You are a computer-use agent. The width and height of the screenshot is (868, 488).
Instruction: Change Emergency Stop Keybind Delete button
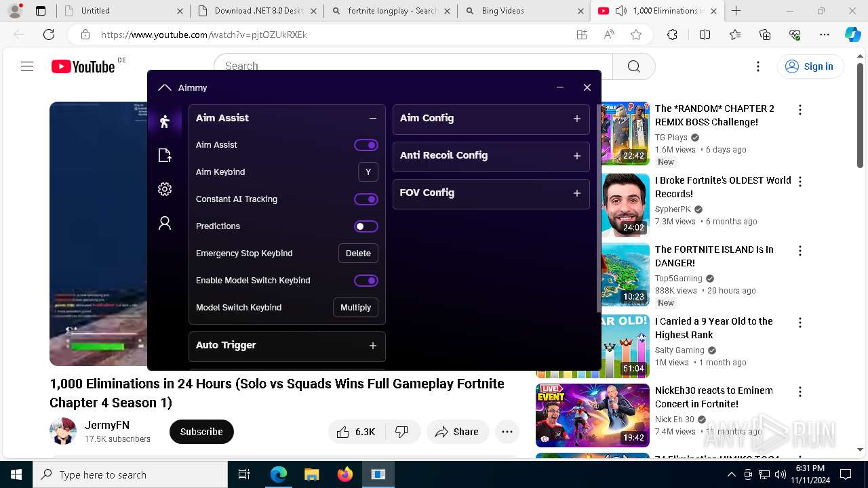click(358, 253)
